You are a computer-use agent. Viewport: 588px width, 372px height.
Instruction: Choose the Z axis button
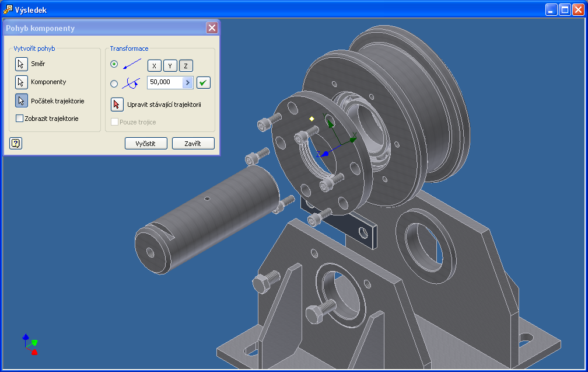click(x=185, y=66)
